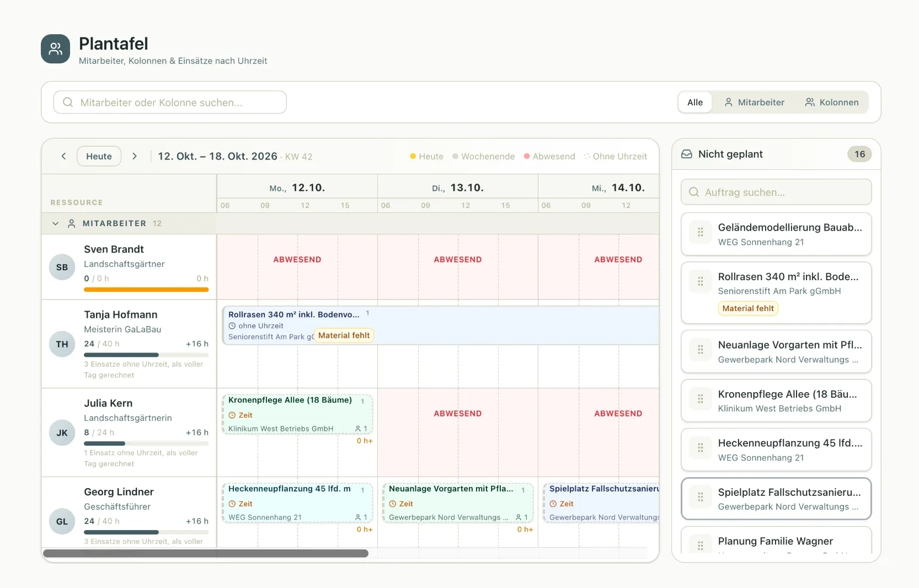
Task: Click the Nicht geplant inbox icon
Action: (x=687, y=154)
